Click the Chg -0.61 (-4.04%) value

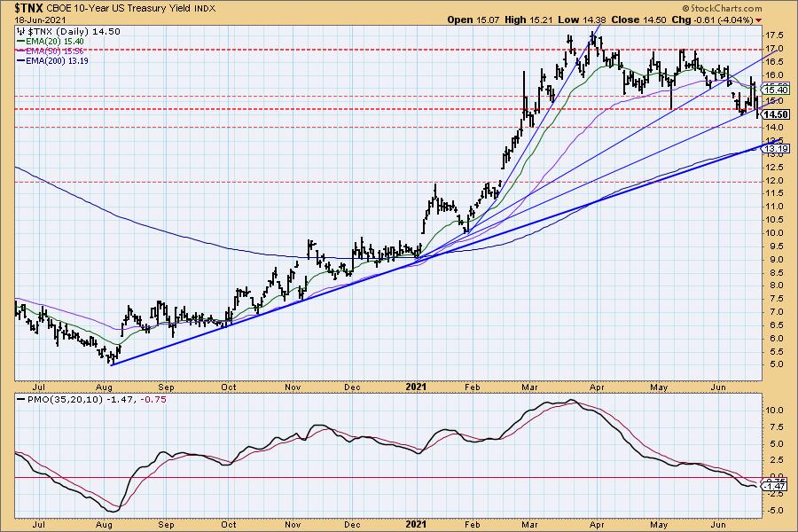711,20
